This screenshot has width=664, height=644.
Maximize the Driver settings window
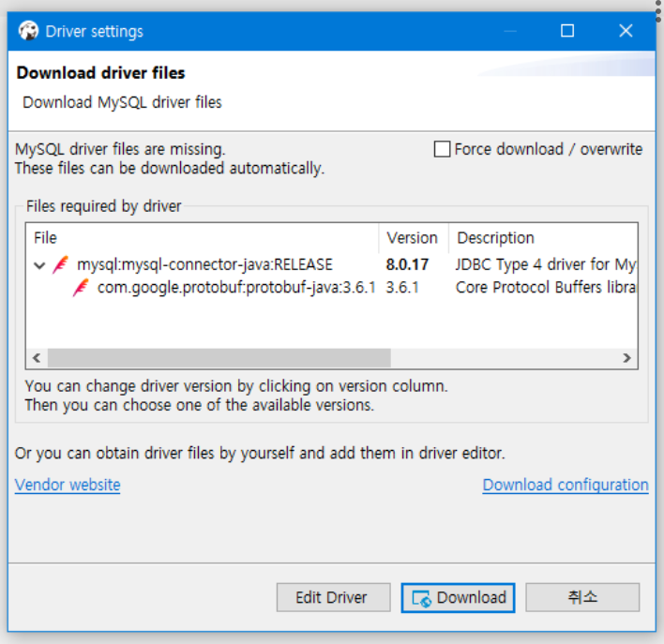[x=567, y=31]
